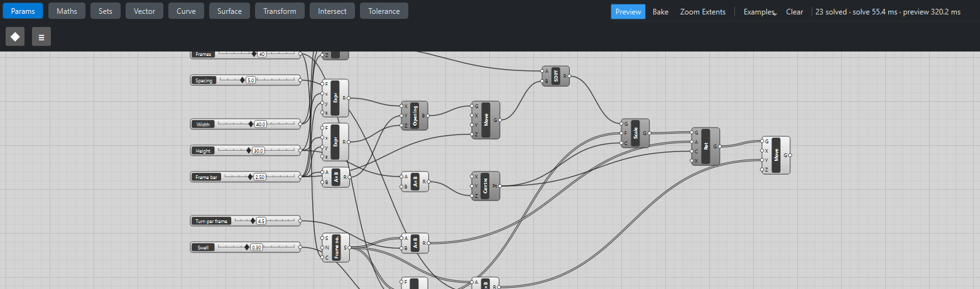This screenshot has width=980, height=289.
Task: Select the Turn per frame label
Action: (x=212, y=221)
